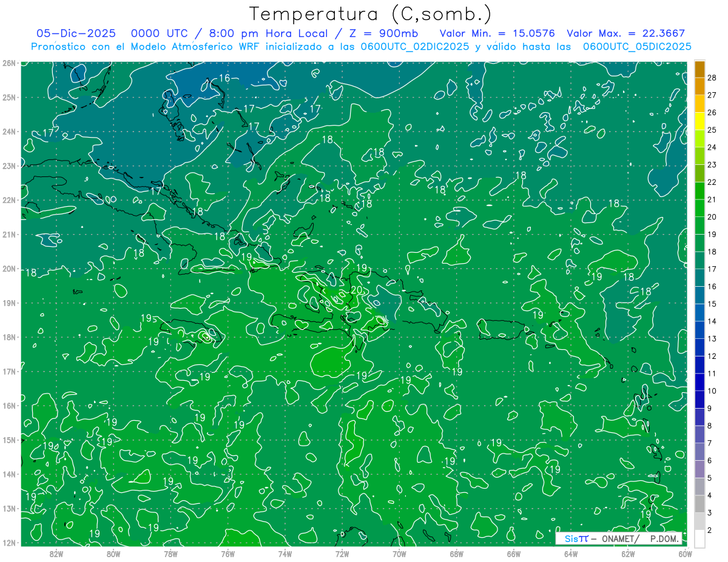Click the 23 label on color scale
Screen dimensions: 728x562
coord(712,164)
